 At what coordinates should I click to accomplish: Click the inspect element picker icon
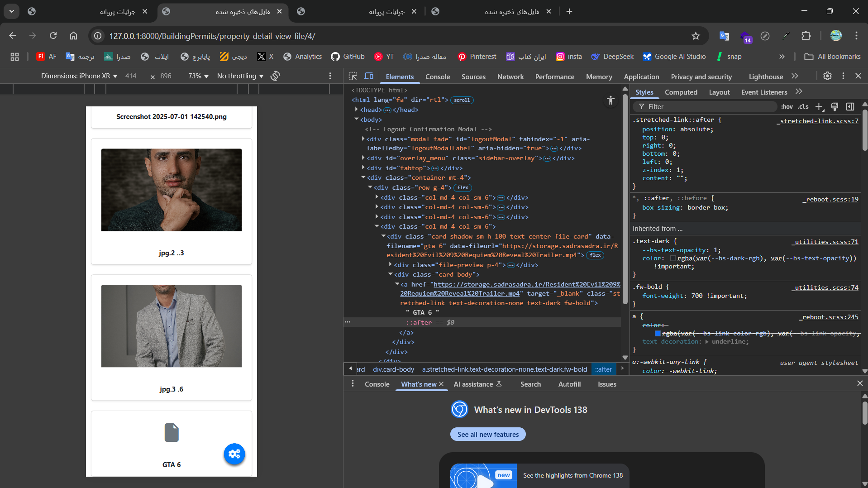click(x=353, y=76)
